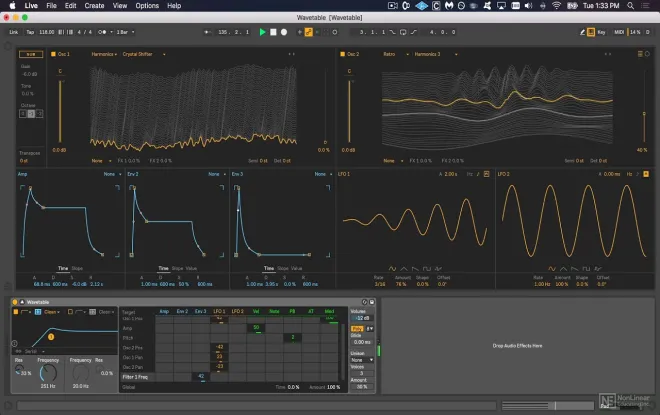Open the 1 Bar quantization dropdown
This screenshot has width=660, height=415.
pyautogui.click(x=125, y=32)
